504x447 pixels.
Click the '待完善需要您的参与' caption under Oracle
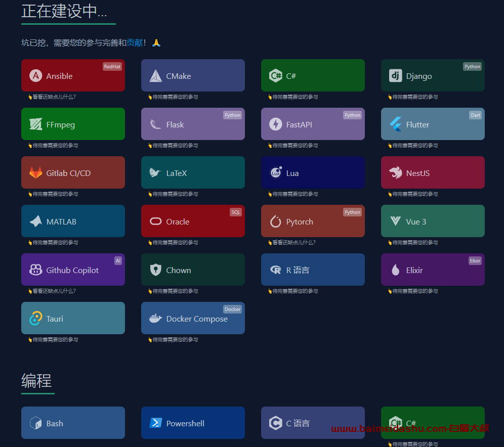coord(173,242)
